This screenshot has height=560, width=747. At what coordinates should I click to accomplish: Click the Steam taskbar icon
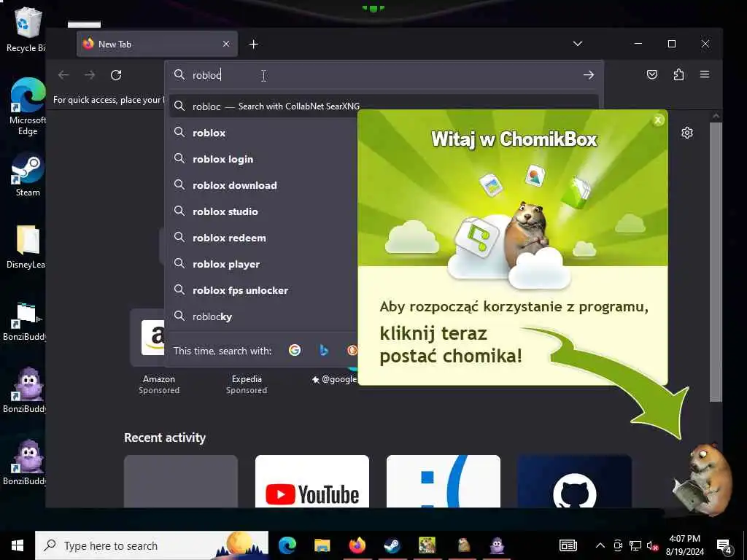coord(392,545)
